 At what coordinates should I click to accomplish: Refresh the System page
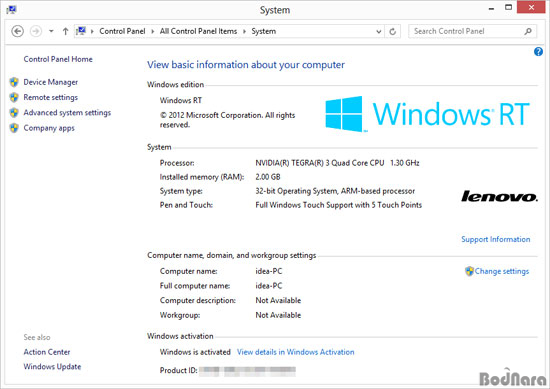[x=393, y=32]
